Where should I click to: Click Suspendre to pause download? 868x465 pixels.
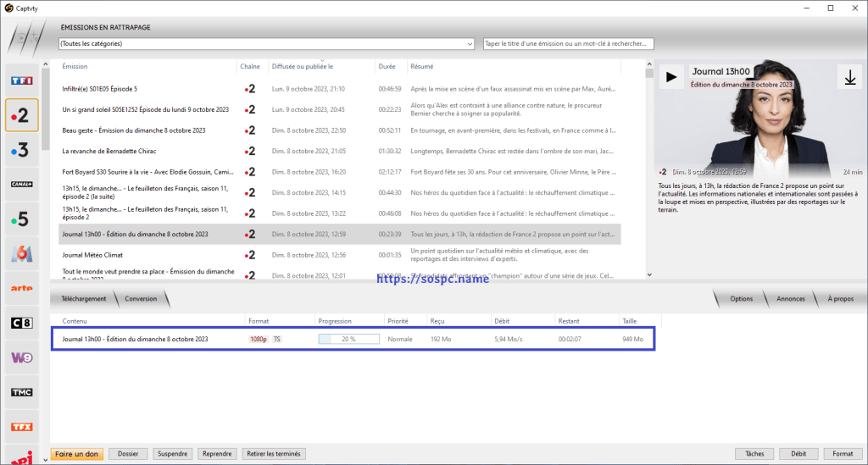click(x=172, y=454)
